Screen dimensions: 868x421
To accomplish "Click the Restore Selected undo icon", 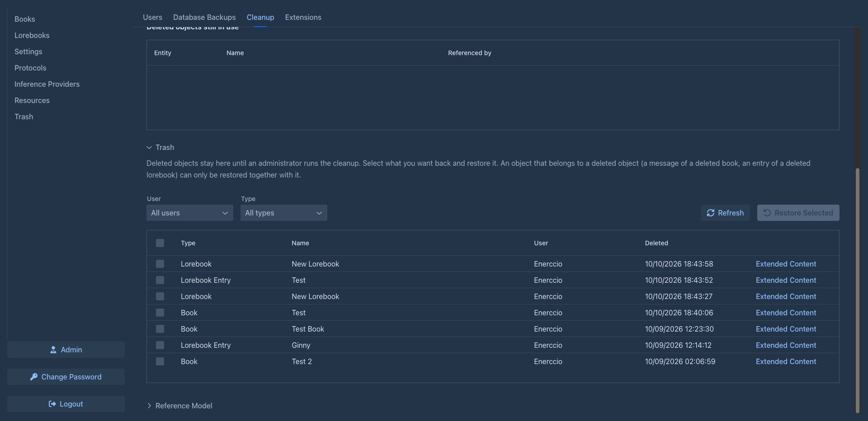I will coord(767,213).
